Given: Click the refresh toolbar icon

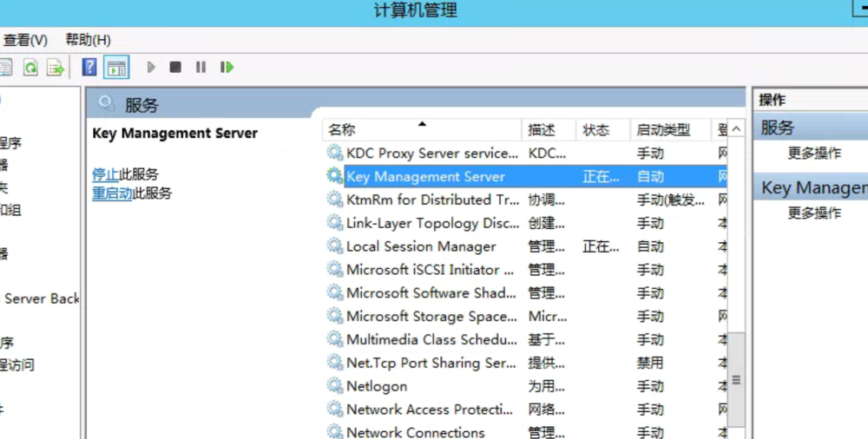Looking at the screenshot, I should pos(31,68).
